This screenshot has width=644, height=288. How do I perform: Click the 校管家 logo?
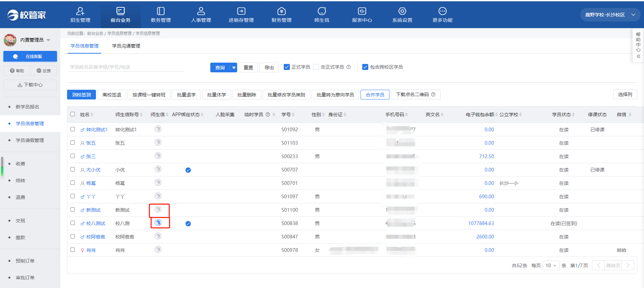(x=26, y=15)
